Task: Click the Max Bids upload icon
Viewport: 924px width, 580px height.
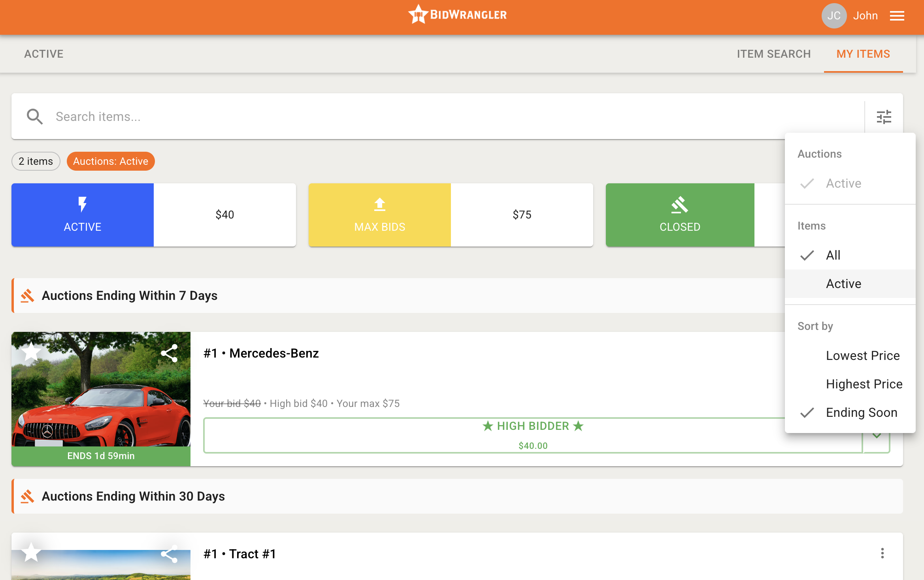Action: point(380,204)
